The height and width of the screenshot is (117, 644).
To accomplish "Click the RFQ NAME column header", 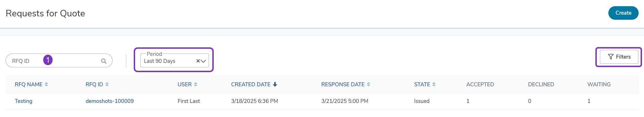I will point(29,84).
